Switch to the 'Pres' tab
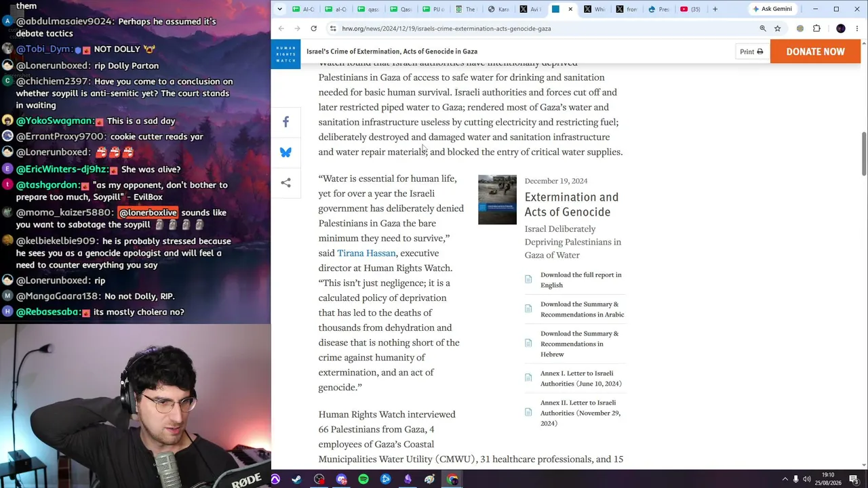The image size is (868, 488). 658,9
